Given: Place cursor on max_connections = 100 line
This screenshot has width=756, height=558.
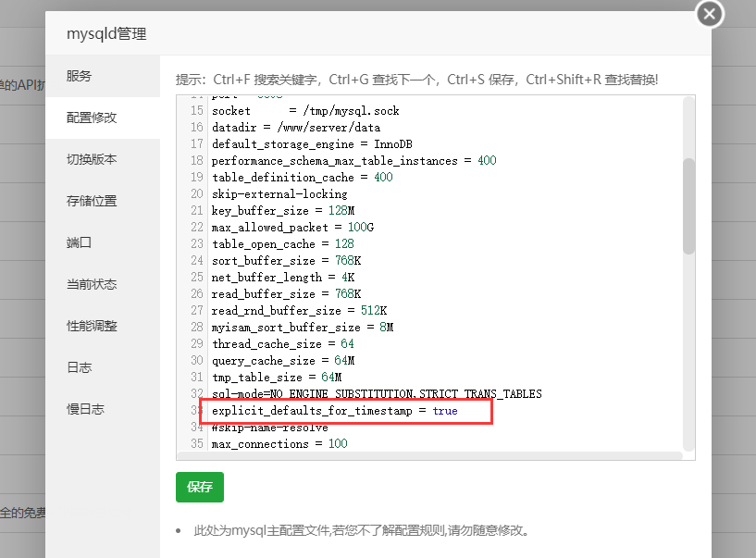Looking at the screenshot, I should 279,443.
